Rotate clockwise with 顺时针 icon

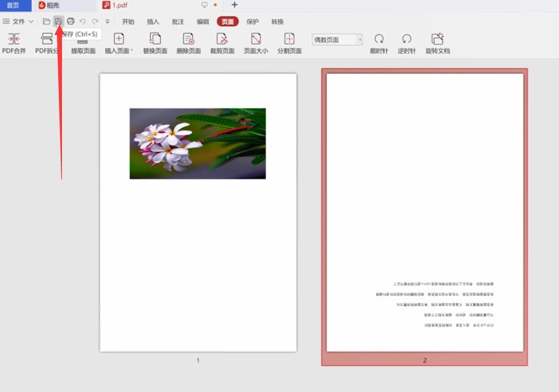tap(379, 39)
